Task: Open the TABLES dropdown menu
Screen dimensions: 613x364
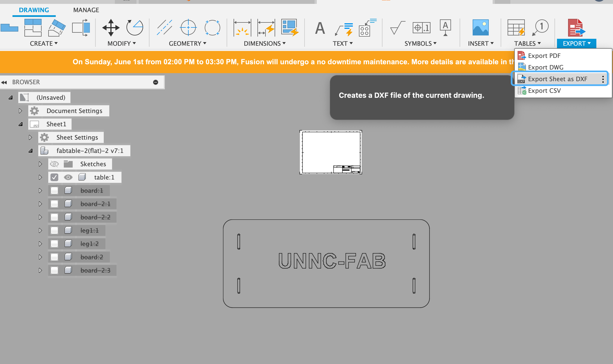Action: (x=528, y=43)
